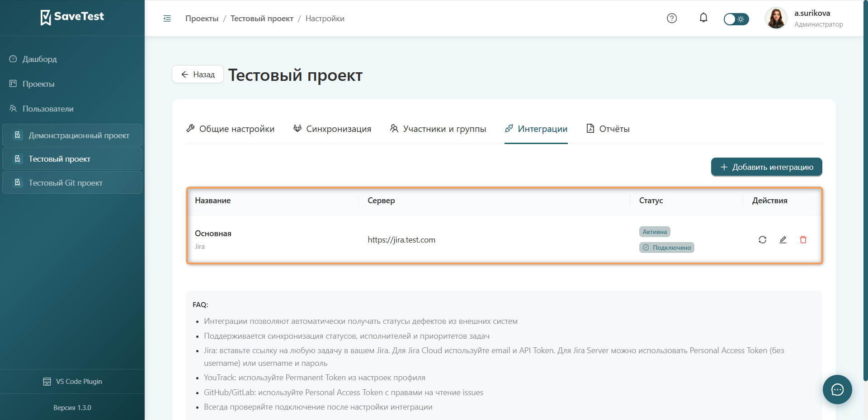Click the Название column header
The height and width of the screenshot is (420, 868).
click(x=213, y=201)
